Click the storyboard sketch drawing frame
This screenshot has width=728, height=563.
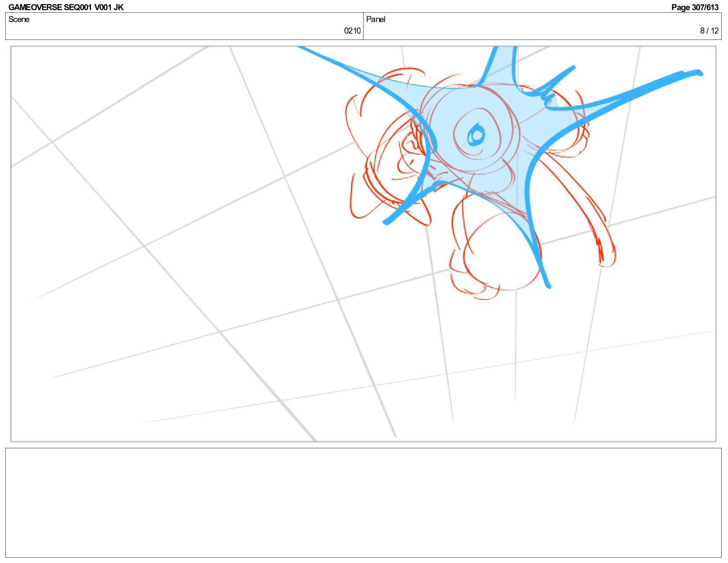[363, 244]
